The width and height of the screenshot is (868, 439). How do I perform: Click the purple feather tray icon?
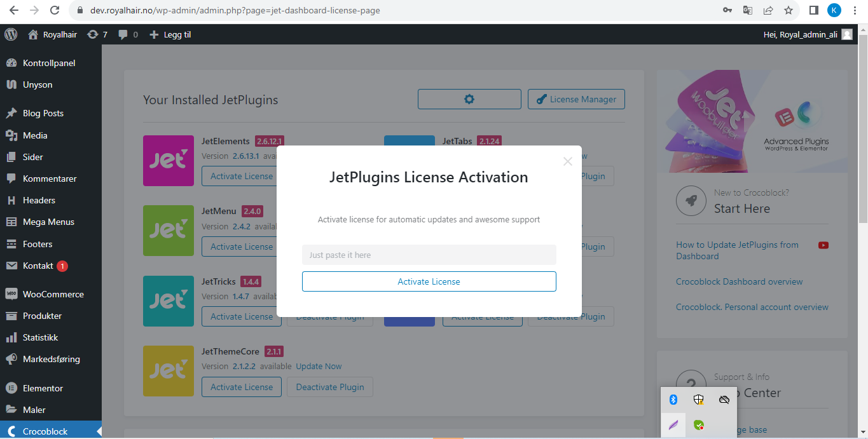[x=673, y=424]
